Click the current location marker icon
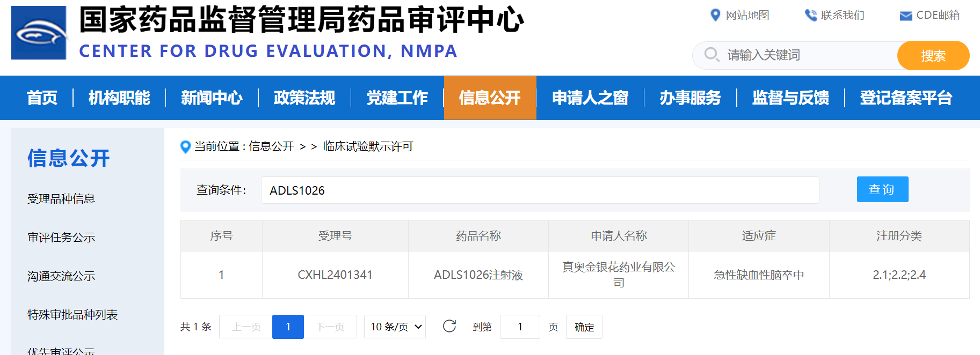980x355 pixels. [x=186, y=146]
